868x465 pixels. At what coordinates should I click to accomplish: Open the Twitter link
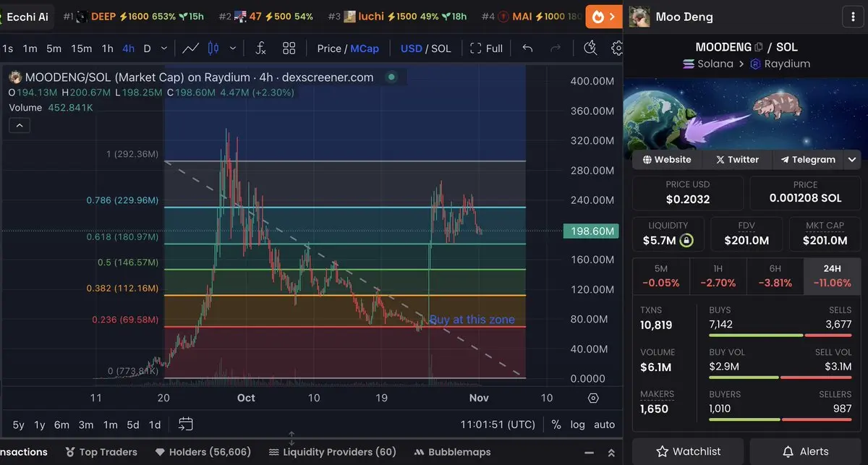tap(737, 160)
